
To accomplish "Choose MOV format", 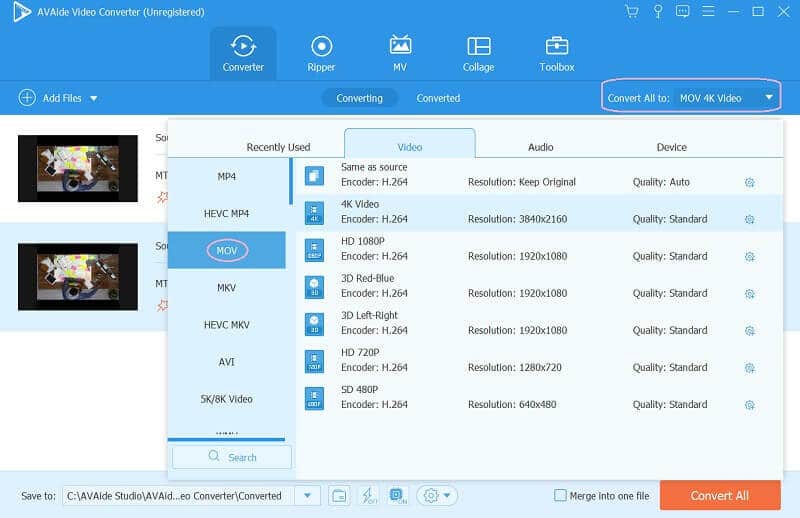I will 227,250.
